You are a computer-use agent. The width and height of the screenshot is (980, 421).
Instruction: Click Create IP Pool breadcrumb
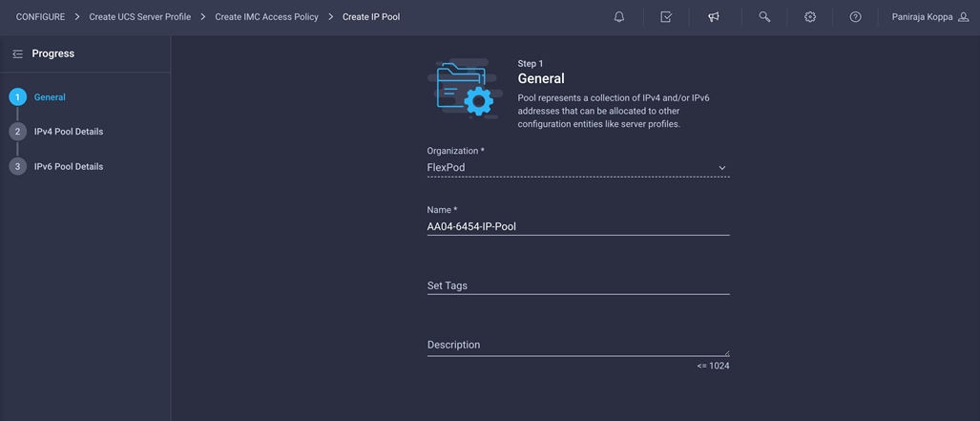[371, 17]
